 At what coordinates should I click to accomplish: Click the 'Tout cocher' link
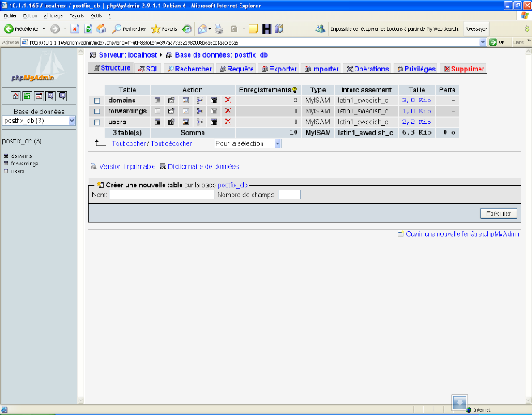coord(127,143)
